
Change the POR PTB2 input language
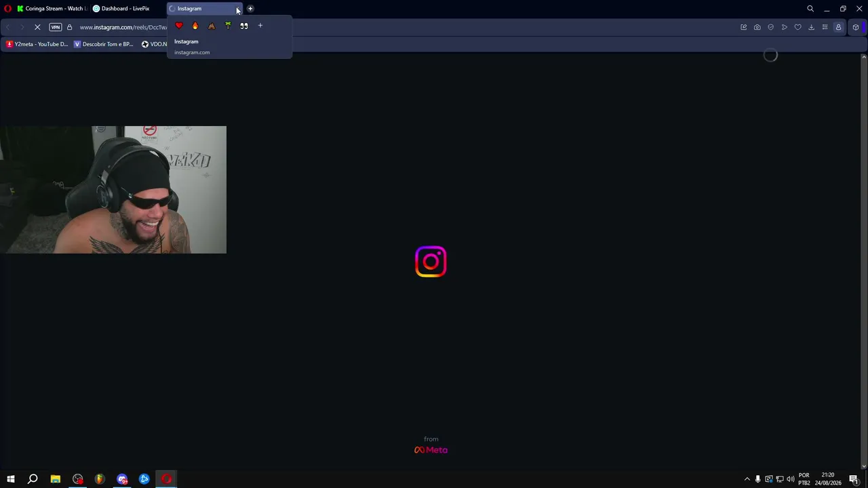pos(804,479)
